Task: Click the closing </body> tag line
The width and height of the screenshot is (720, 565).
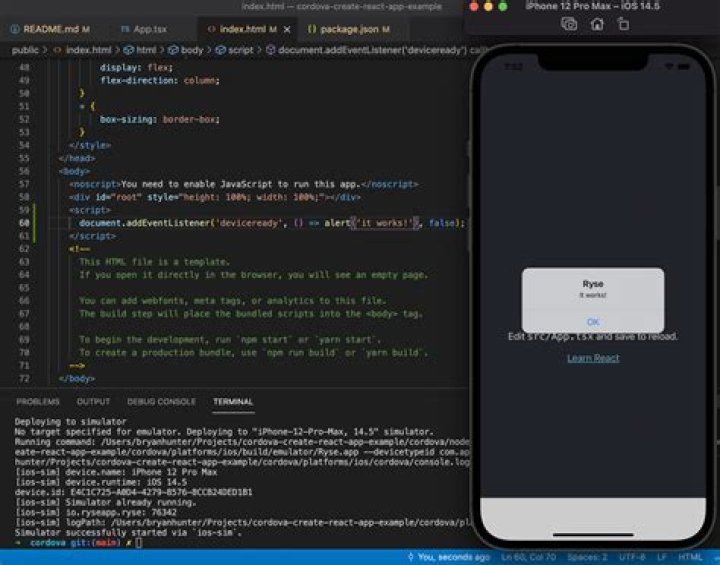Action: pos(77,379)
